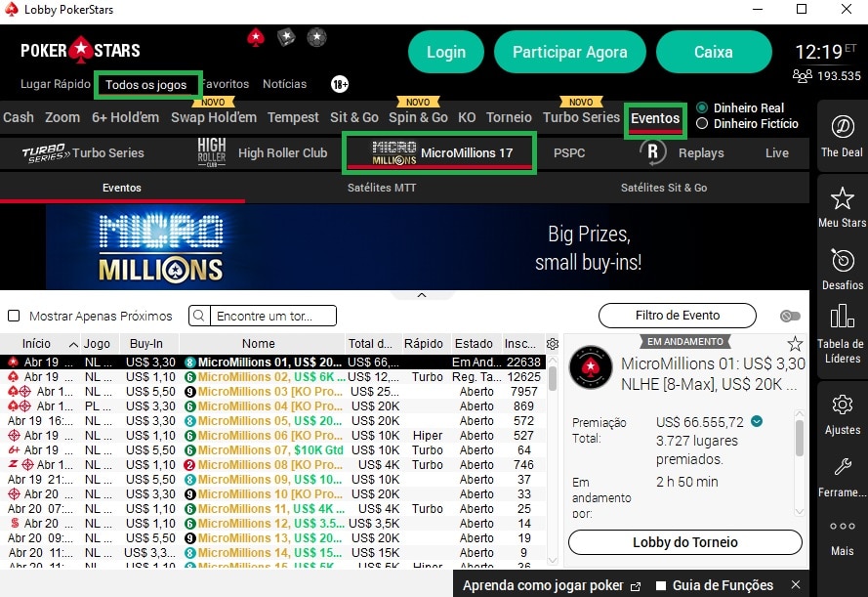
Task: Select MicroMillions 13 tournament row
Action: click(x=273, y=537)
